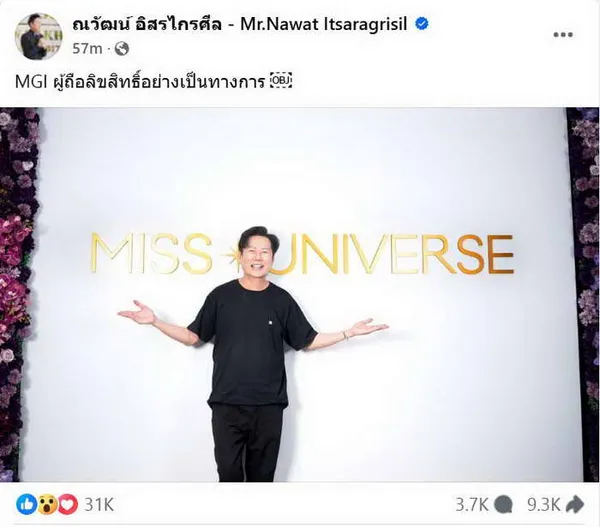Click the OBJ placeholder emoji in caption

pyautogui.click(x=281, y=81)
